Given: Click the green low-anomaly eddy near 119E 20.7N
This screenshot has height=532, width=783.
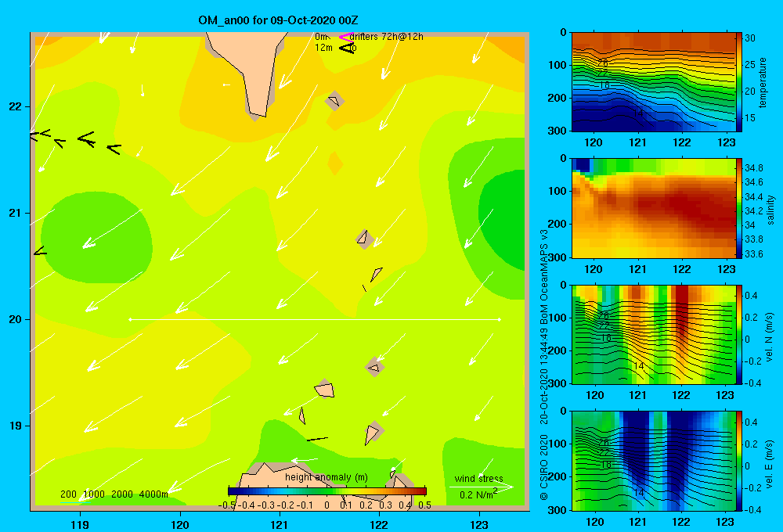Looking at the screenshot, I should (96, 238).
